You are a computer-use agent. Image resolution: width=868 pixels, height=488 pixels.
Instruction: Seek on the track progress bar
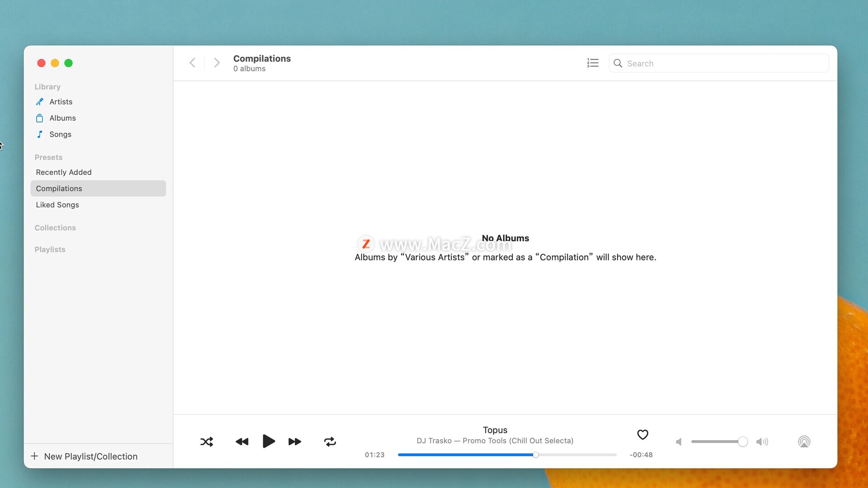click(507, 455)
